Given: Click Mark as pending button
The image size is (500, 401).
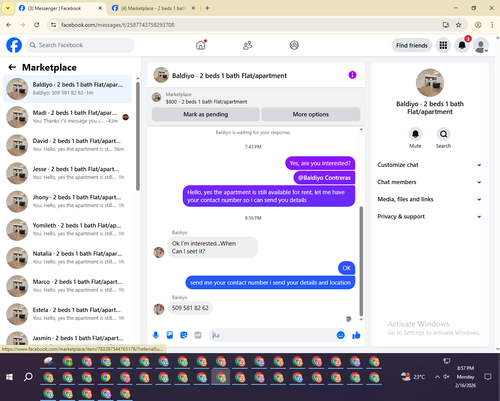Looking at the screenshot, I should (206, 114).
